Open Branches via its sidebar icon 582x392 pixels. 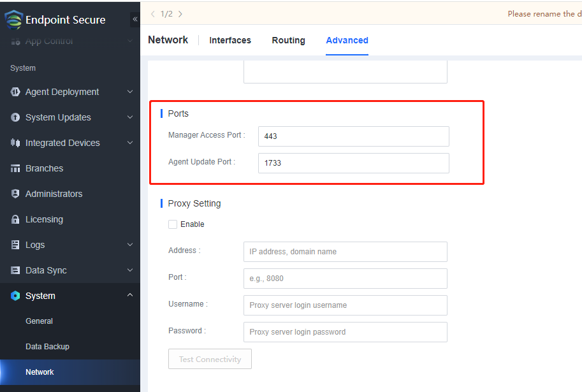point(15,168)
